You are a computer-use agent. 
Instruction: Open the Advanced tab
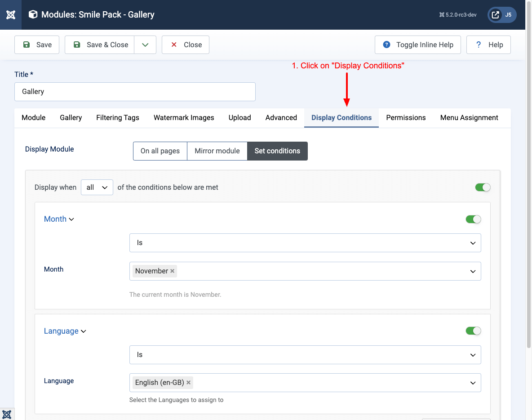click(281, 118)
